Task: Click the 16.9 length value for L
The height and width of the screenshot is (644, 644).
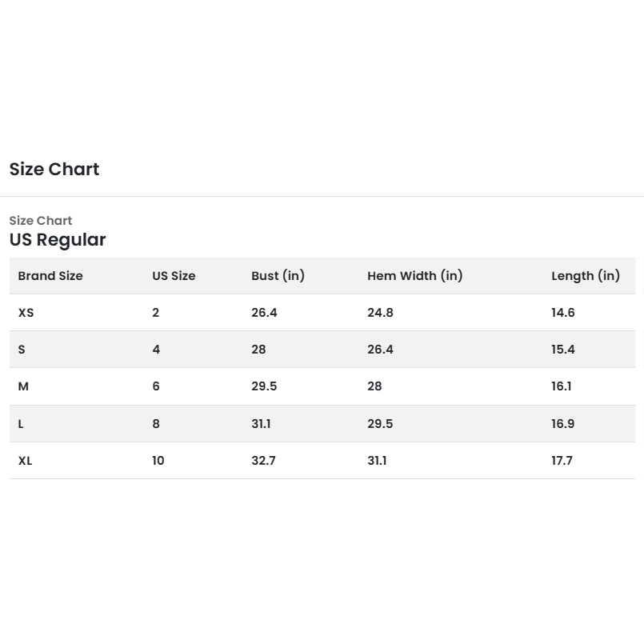Action: tap(562, 424)
